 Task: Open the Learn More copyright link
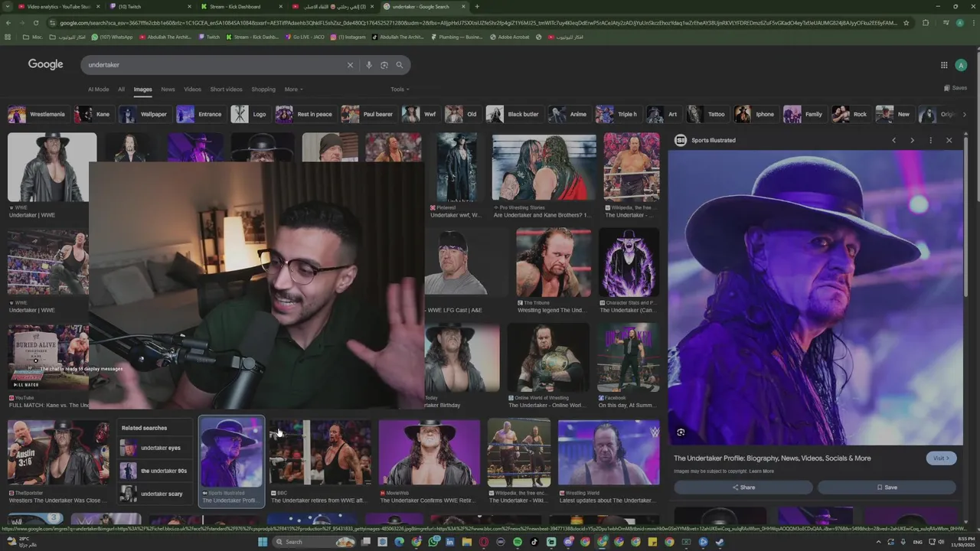pos(762,471)
